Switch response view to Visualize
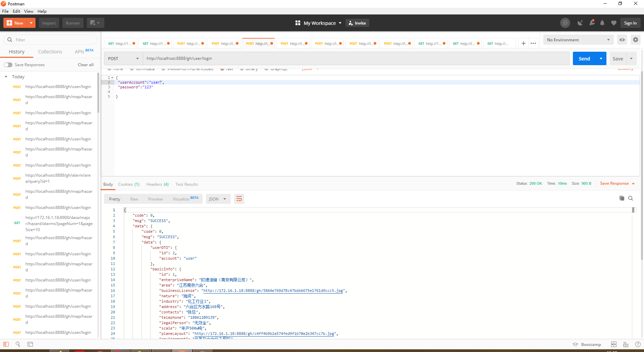Image resolution: width=644 pixels, height=352 pixels. coord(185,199)
